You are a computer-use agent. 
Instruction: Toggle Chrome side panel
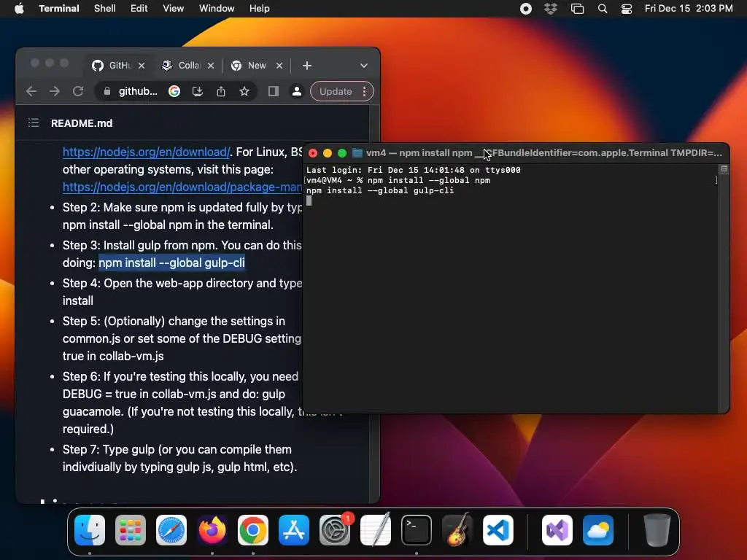(x=273, y=91)
